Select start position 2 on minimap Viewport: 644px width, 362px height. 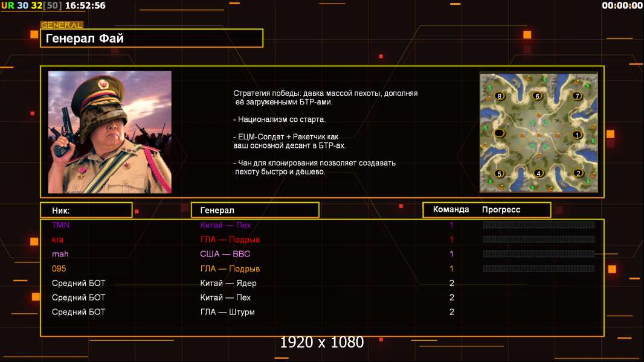(x=578, y=173)
